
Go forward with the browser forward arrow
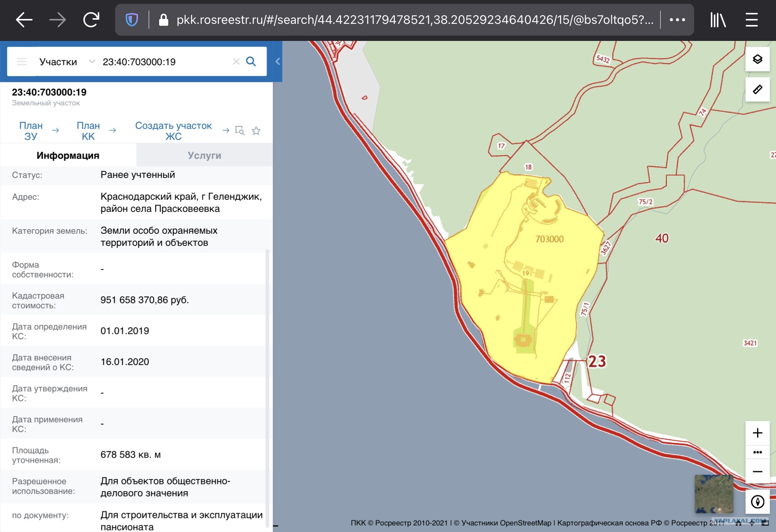(58, 20)
